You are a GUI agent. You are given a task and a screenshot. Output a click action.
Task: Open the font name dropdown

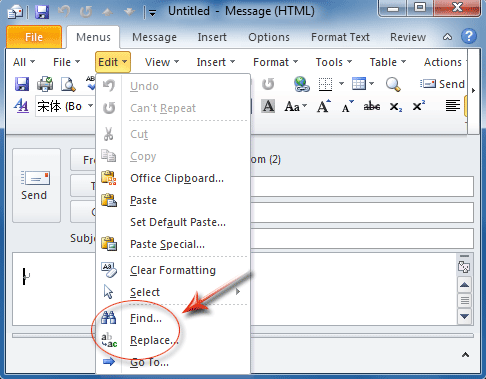click(90, 106)
